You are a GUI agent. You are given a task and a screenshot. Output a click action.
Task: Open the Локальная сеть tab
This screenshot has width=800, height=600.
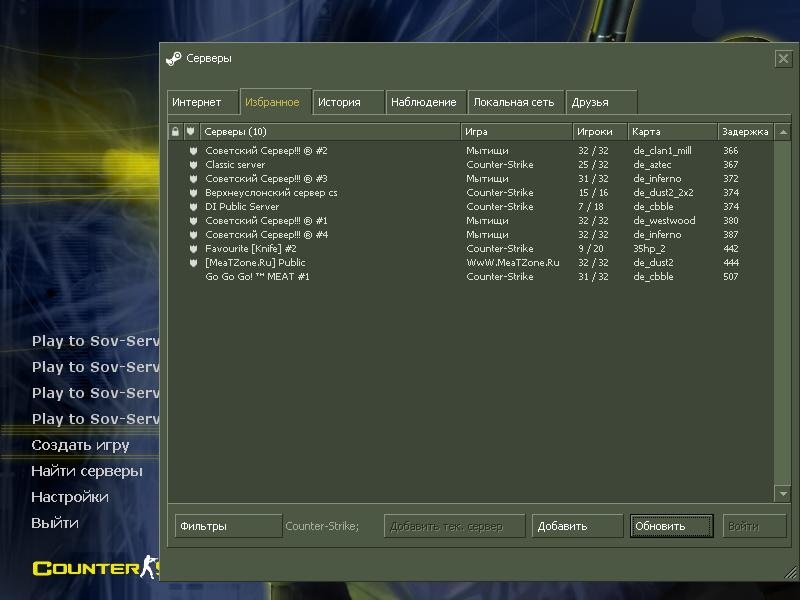[x=516, y=102]
